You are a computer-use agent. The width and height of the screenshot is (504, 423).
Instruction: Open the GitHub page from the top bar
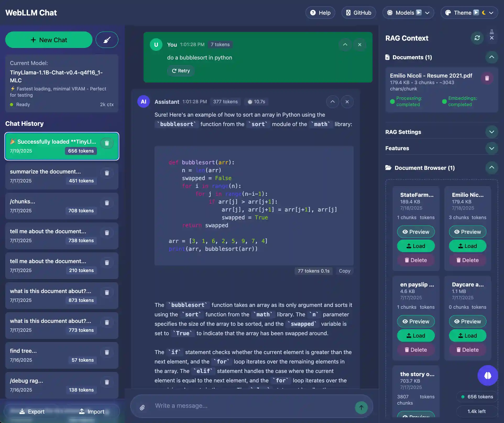[359, 12]
